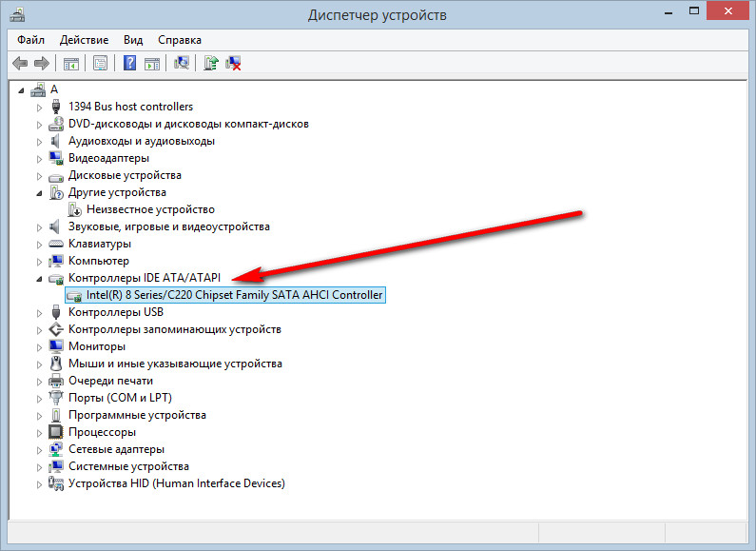Open the Действие menu

tap(84, 40)
